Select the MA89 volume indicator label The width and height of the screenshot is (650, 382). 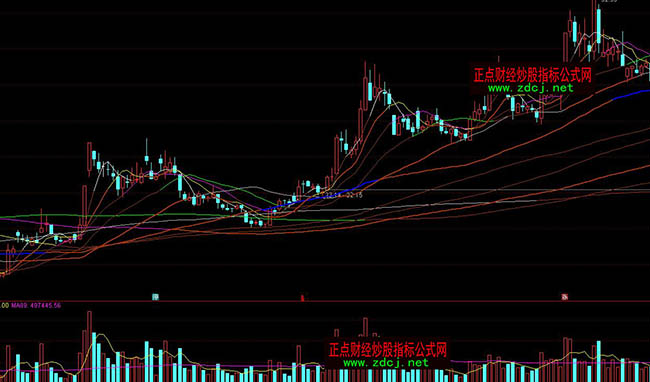tap(36, 305)
